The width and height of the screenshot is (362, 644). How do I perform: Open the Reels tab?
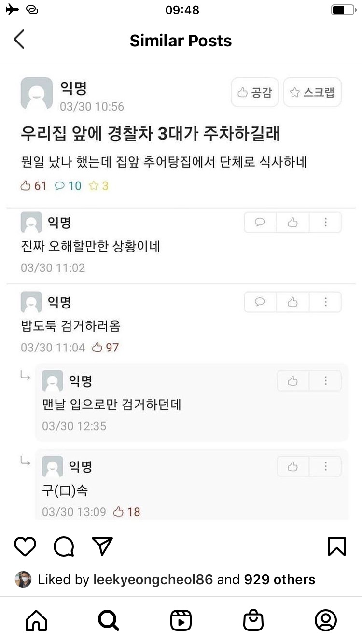pos(181,620)
